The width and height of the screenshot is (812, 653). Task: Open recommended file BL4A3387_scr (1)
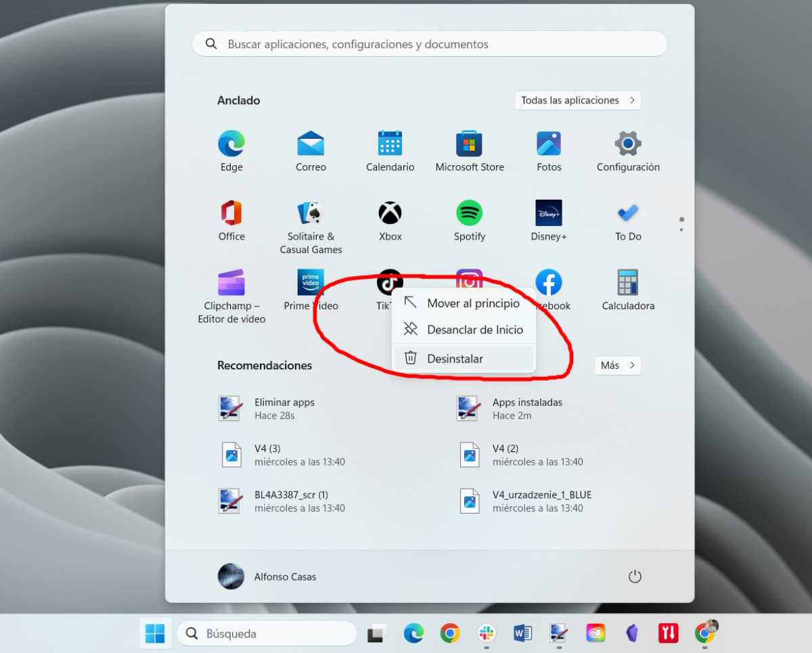(282, 501)
